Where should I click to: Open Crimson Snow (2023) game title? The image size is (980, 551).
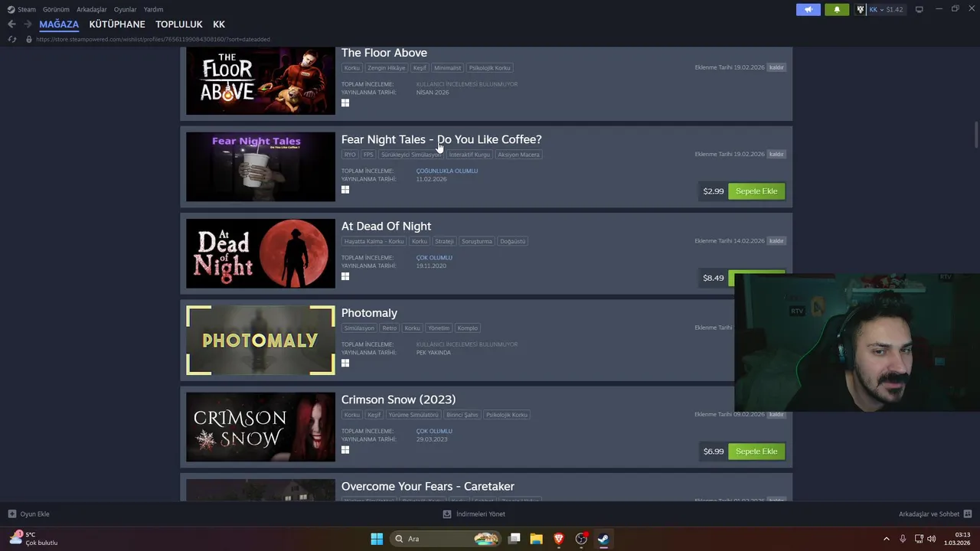(x=398, y=399)
